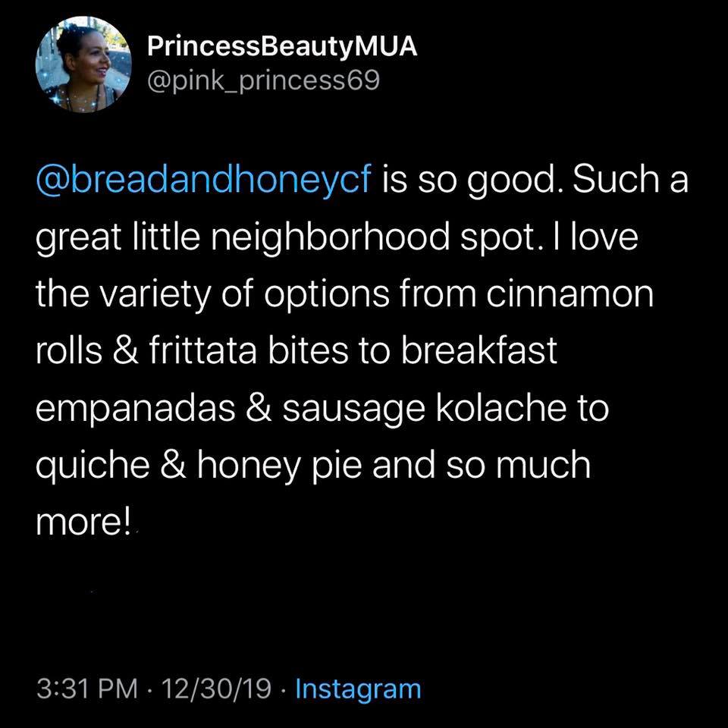Click the phrase 'is so good' in tweet

469,180
